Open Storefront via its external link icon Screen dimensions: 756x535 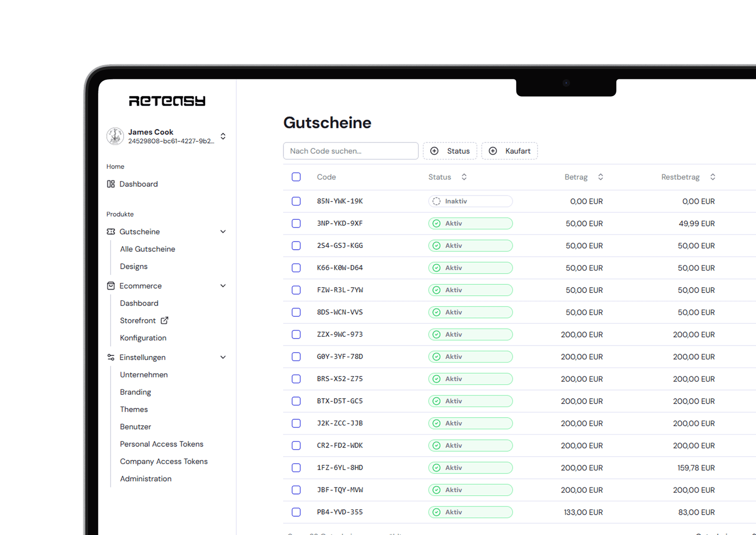(x=164, y=320)
